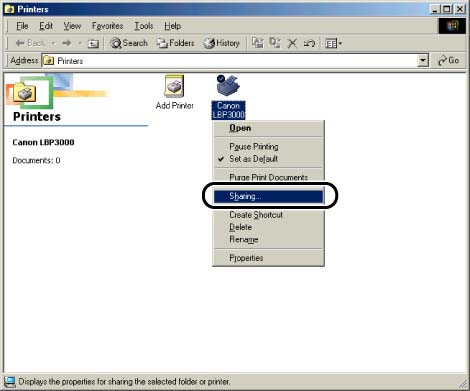Click the Undo toolbar icon
470x391 pixels.
pos(309,43)
